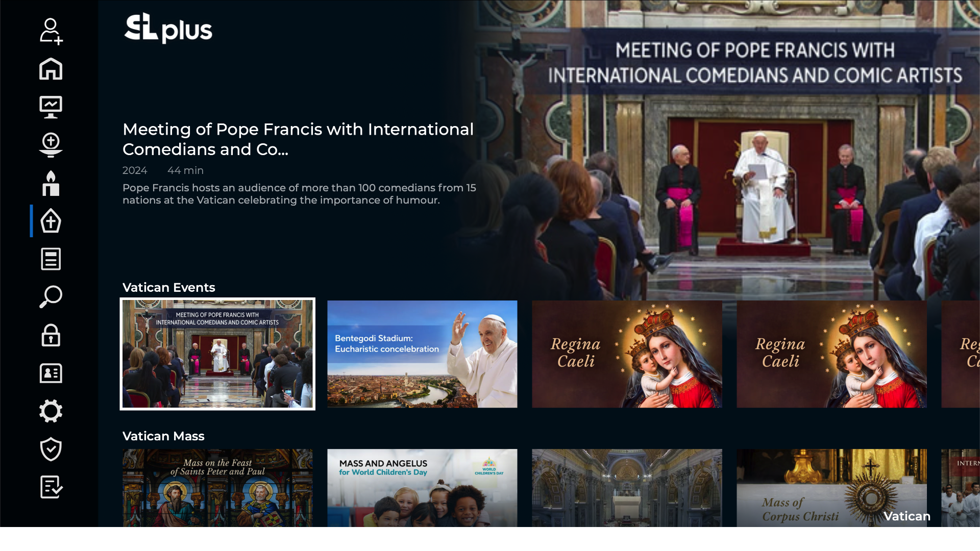Image resolution: width=980 pixels, height=551 pixels.
Task: Select the chalice with cross icon
Action: (x=51, y=145)
